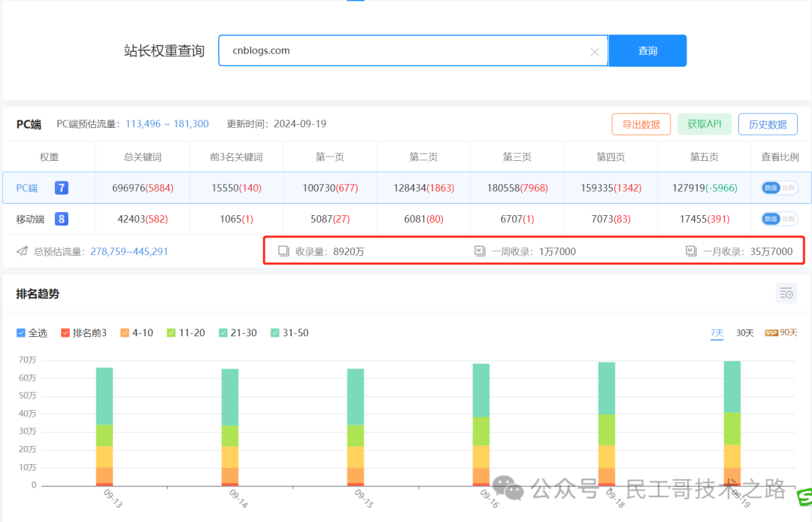Click 移动端 first page 5087(27)
The height and width of the screenshot is (522, 812).
[x=330, y=219]
